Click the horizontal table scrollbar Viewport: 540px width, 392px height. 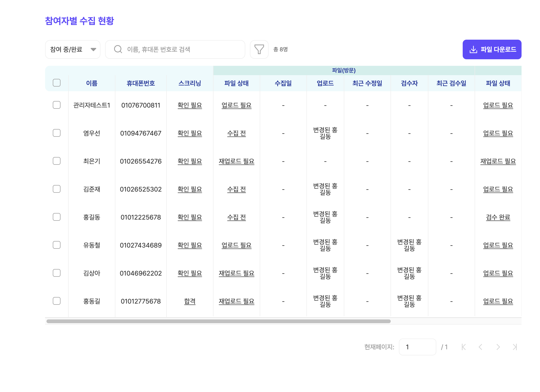pos(218,321)
